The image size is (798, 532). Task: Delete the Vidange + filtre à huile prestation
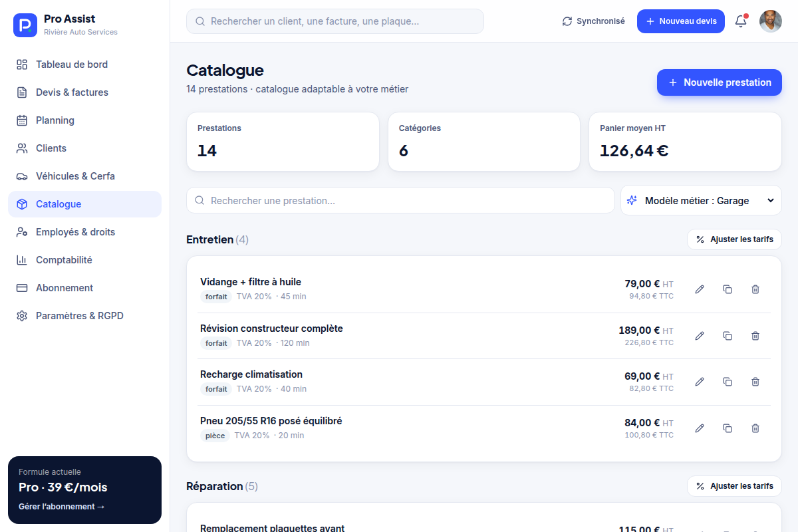[x=755, y=289]
